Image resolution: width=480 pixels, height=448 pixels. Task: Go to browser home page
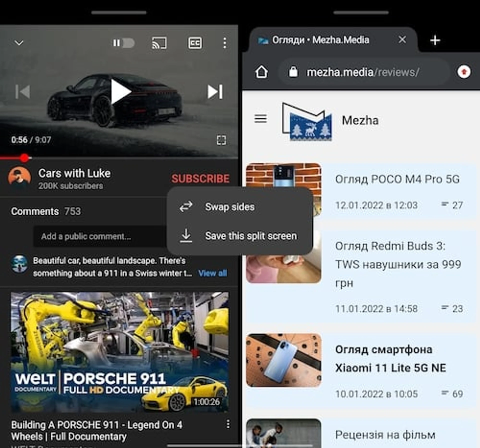point(261,72)
